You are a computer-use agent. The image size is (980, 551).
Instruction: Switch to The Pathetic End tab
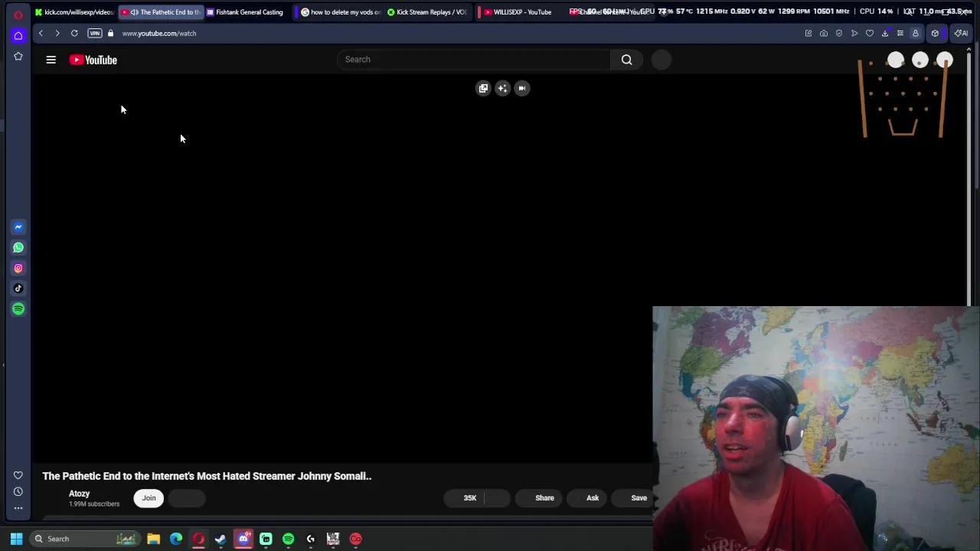(161, 12)
